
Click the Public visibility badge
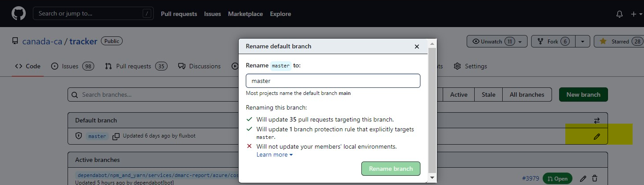(x=112, y=41)
